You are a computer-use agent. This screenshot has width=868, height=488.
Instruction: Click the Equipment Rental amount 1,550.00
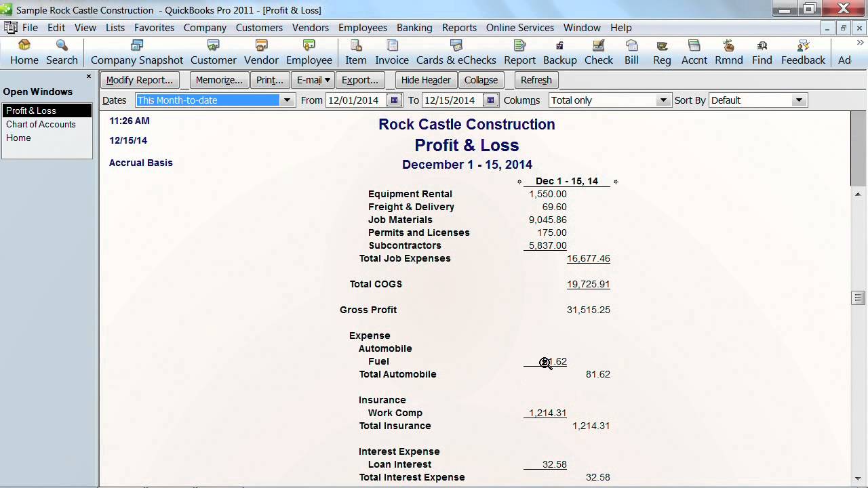(x=547, y=194)
